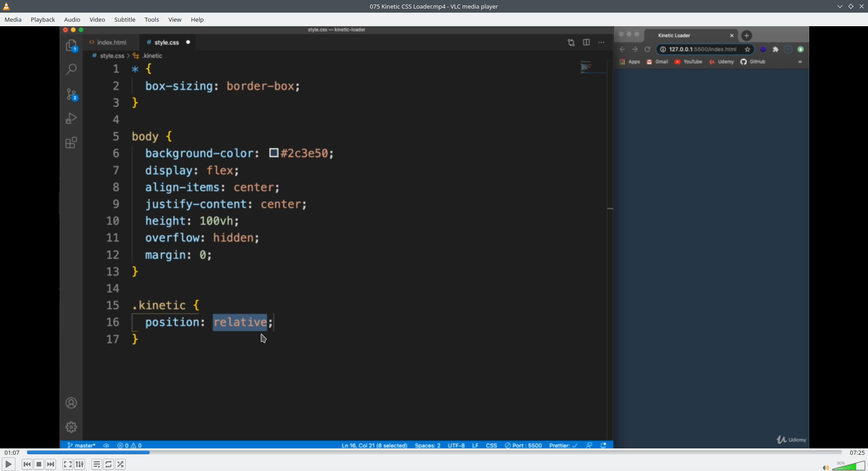The image size is (868, 471).
Task: Select the Kinetic Loader browser tab
Action: [x=691, y=35]
